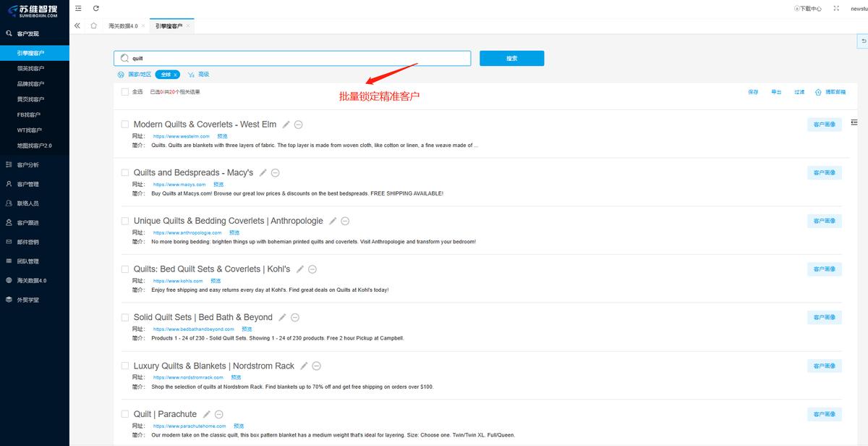Select the 引擎搜客户 tab
The width and height of the screenshot is (868, 446).
(x=169, y=25)
